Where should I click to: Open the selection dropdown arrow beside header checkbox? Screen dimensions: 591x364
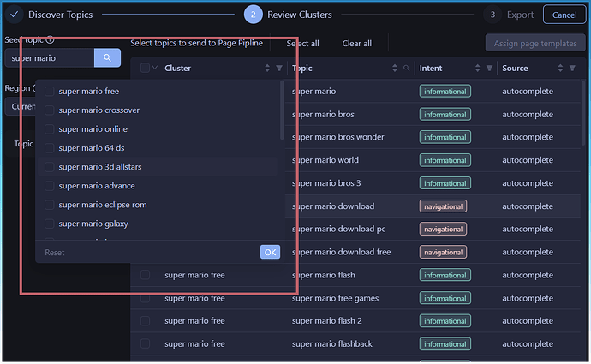click(x=155, y=69)
